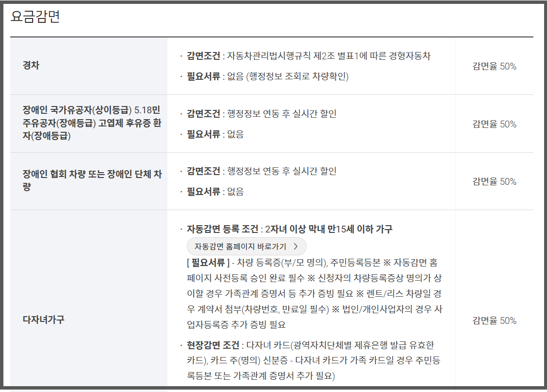The height and width of the screenshot is (392, 547).
Task: Select 감면율 50% in the 다자녀가구 row
Action: [x=495, y=321]
